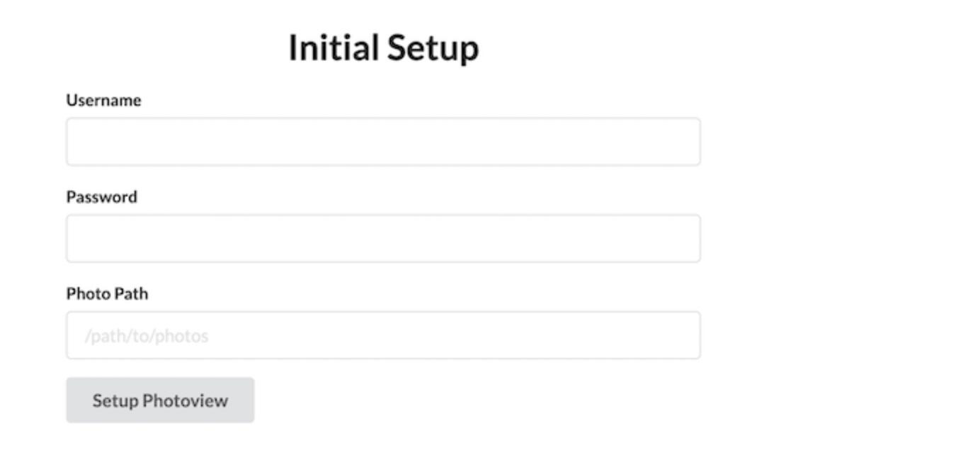
Task: Place cursor in the field under Username
Action: [383, 142]
